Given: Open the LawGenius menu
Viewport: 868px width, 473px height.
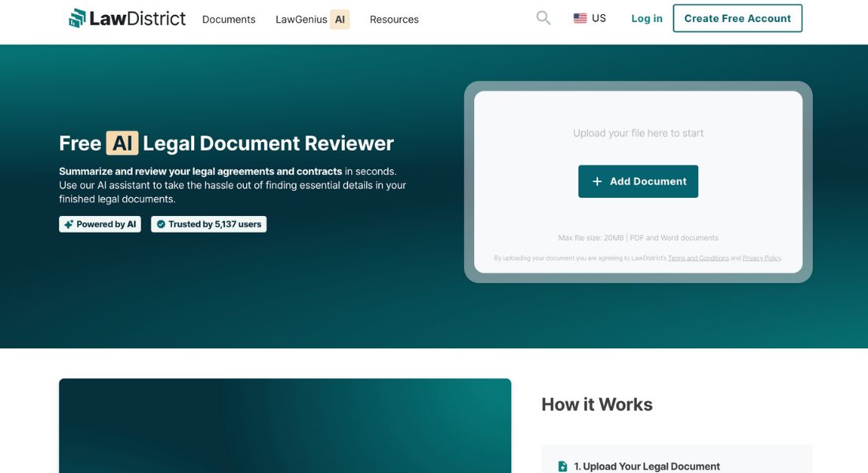Looking at the screenshot, I should click(x=301, y=20).
